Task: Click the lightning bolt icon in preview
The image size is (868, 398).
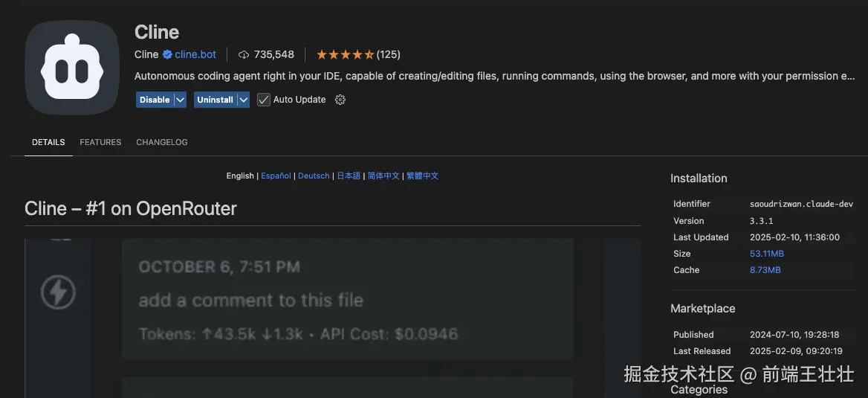Action: pos(57,292)
